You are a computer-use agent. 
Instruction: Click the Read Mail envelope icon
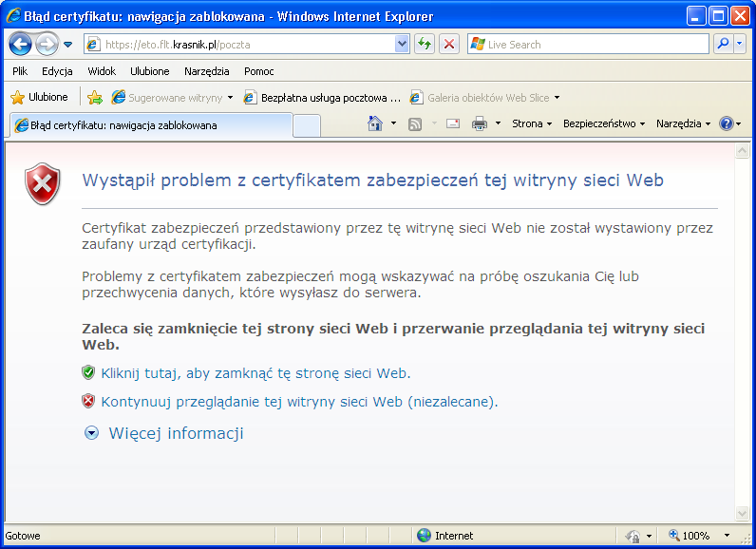[453, 123]
